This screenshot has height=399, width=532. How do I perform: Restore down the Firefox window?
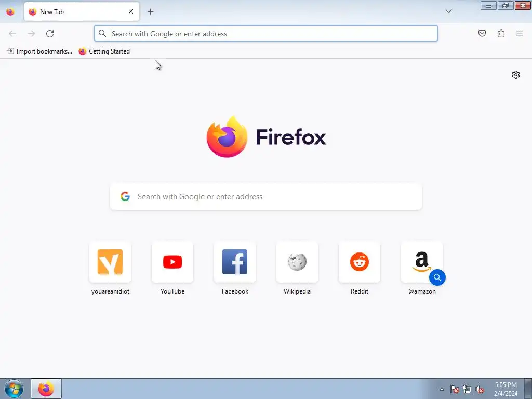tap(506, 5)
